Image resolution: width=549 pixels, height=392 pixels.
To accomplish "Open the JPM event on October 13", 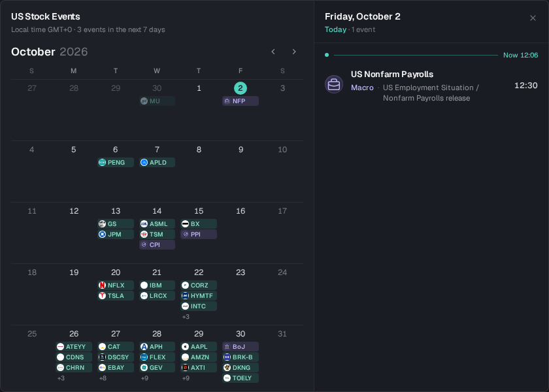I will pos(116,234).
